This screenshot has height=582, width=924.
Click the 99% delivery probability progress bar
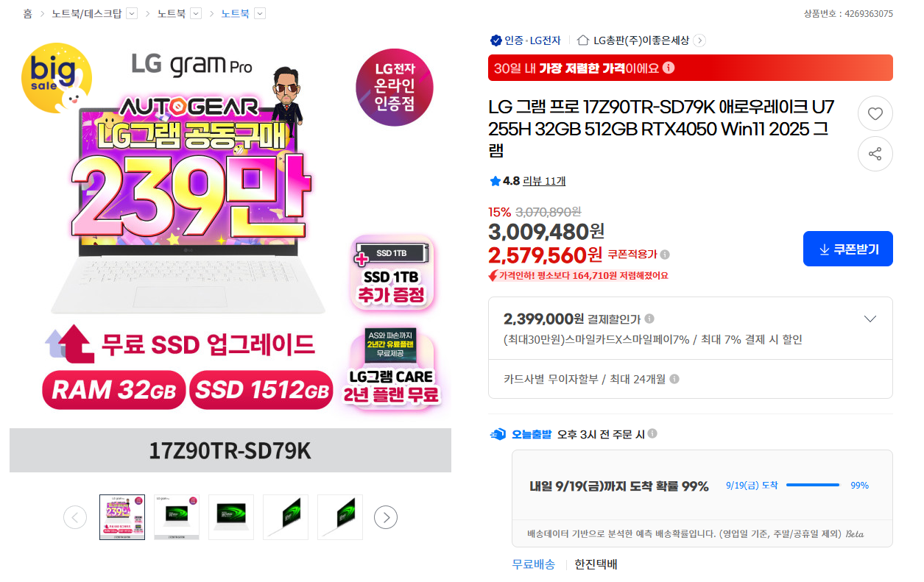pos(813,485)
